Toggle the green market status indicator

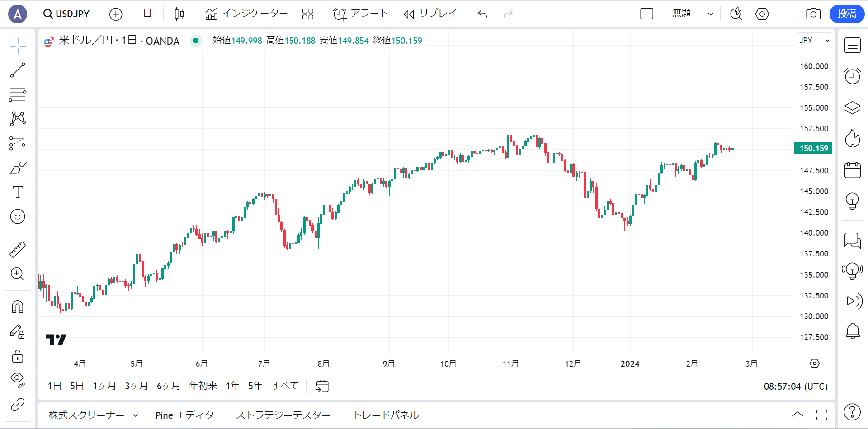pyautogui.click(x=196, y=41)
